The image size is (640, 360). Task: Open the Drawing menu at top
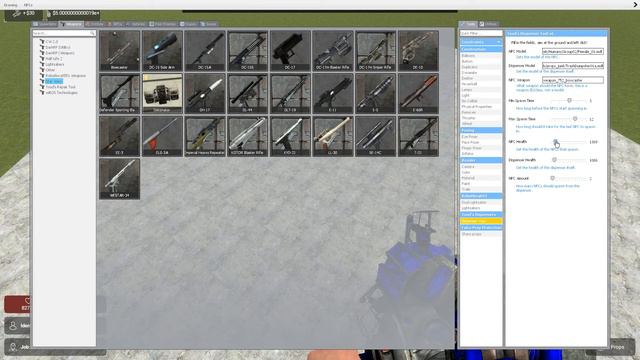point(11,5)
